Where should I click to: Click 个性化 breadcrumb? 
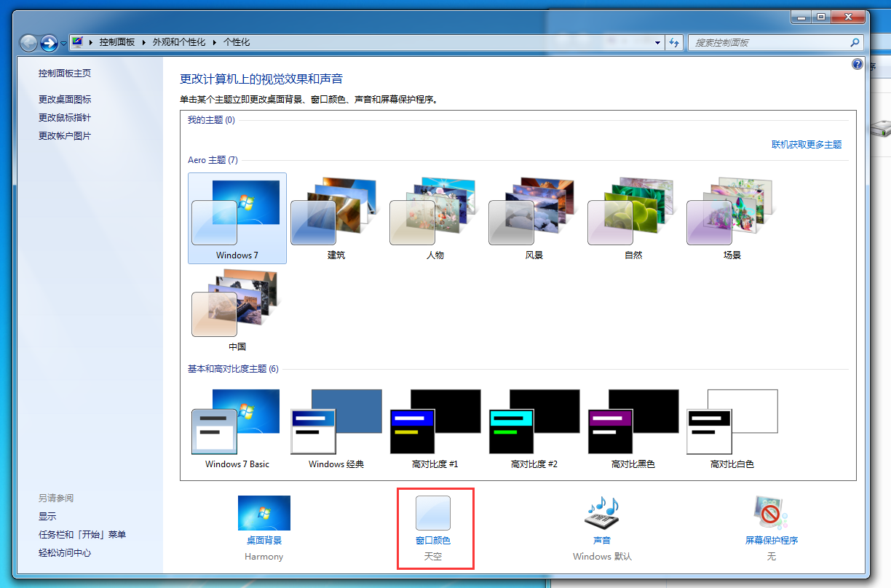tap(237, 42)
